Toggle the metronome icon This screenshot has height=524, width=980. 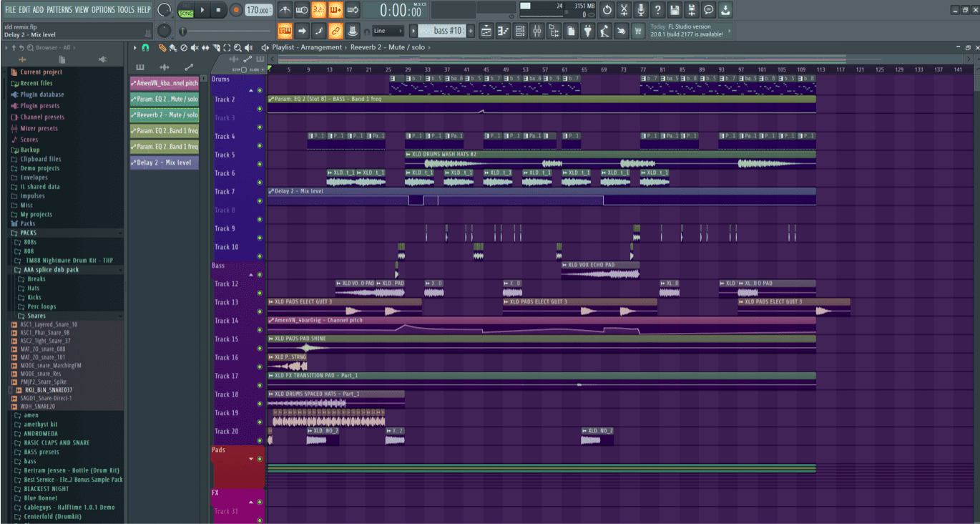(285, 10)
